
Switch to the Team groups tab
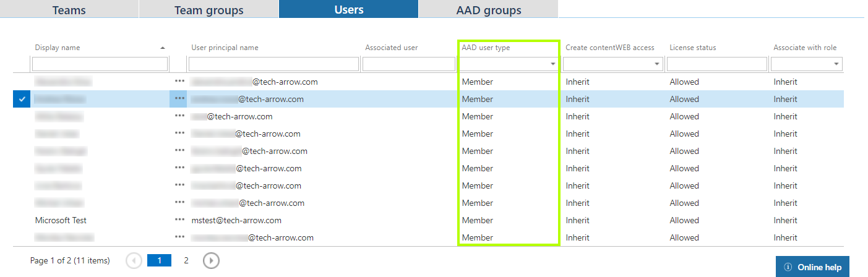click(x=208, y=10)
